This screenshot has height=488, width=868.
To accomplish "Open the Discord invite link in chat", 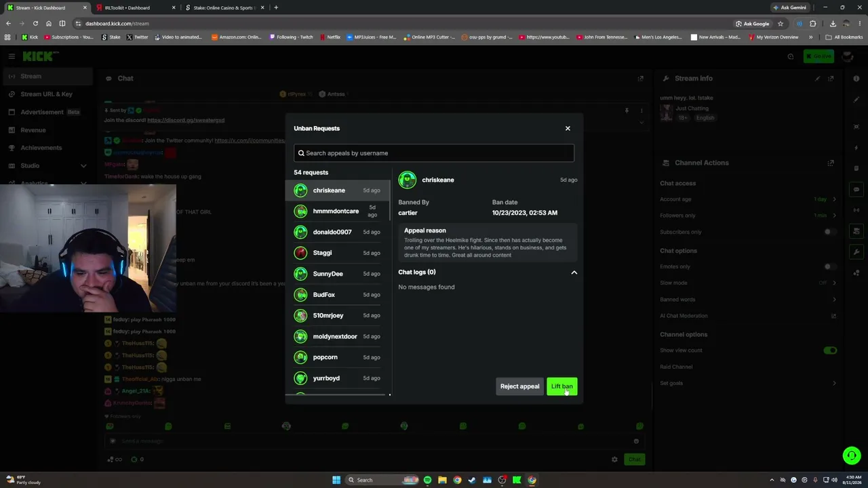I will (186, 120).
